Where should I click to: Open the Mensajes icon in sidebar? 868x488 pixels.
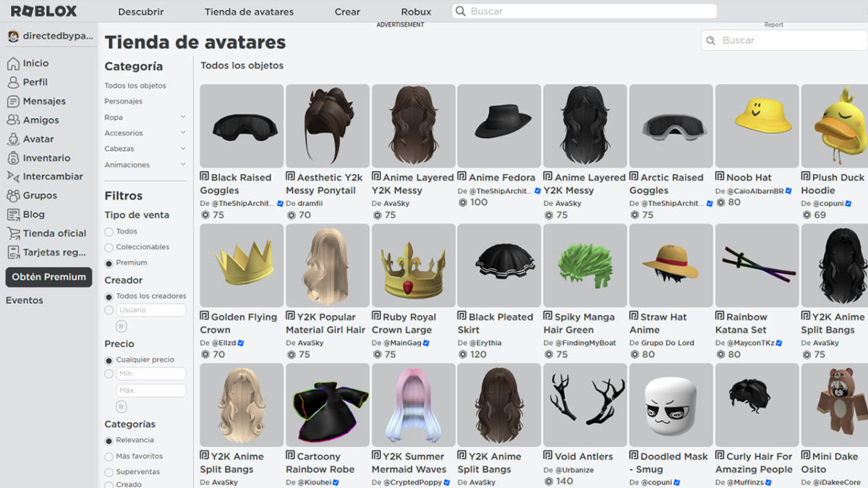click(13, 101)
